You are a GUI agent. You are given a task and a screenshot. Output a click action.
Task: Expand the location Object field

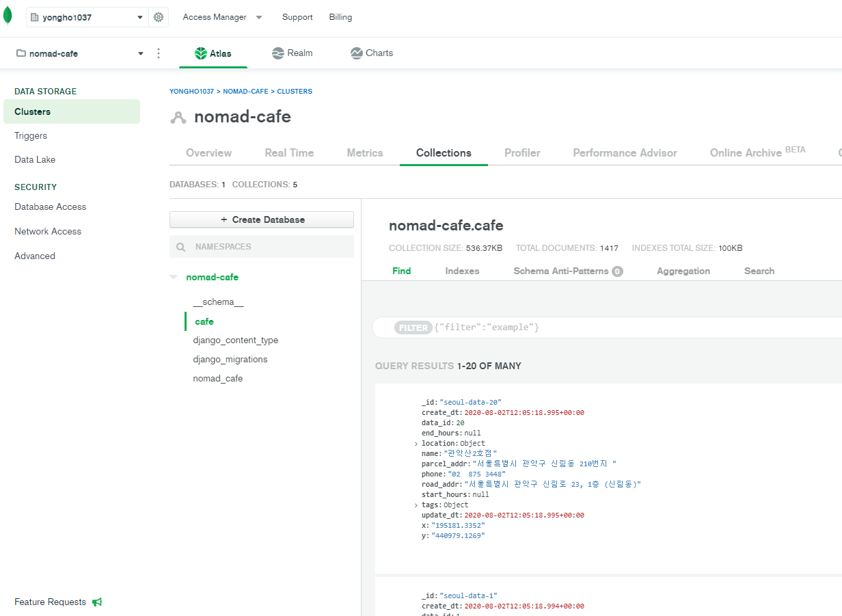point(416,444)
